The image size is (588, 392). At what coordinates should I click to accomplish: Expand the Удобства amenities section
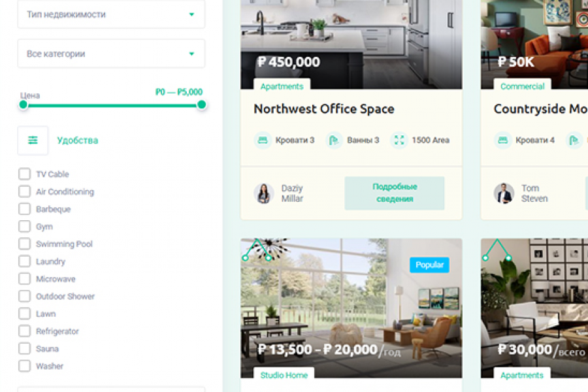77,140
